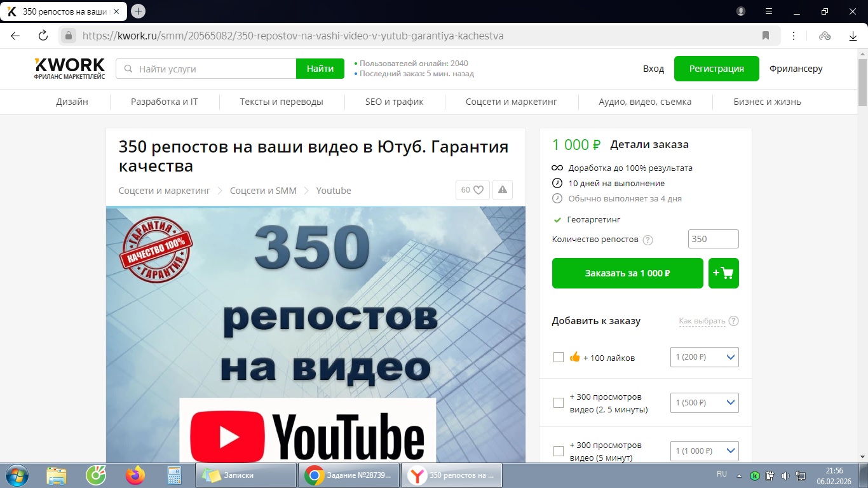Launch the green browser icon on taskbar
The image size is (868, 488).
(x=96, y=475)
